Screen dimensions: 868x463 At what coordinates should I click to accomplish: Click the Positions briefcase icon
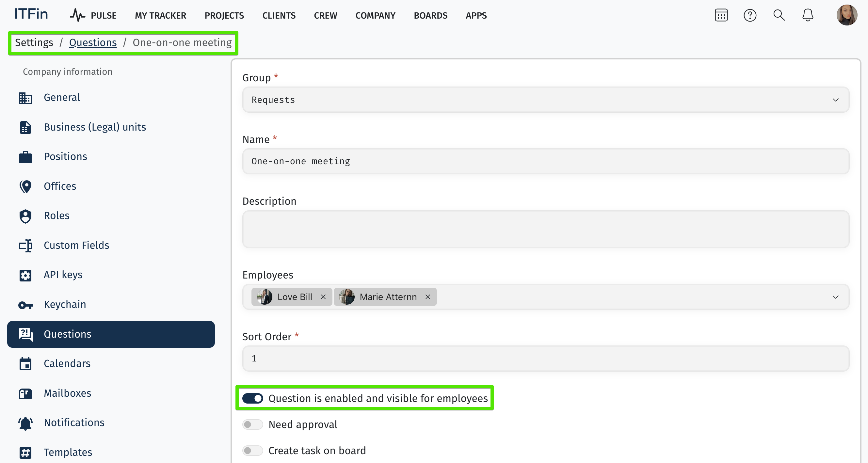click(25, 157)
